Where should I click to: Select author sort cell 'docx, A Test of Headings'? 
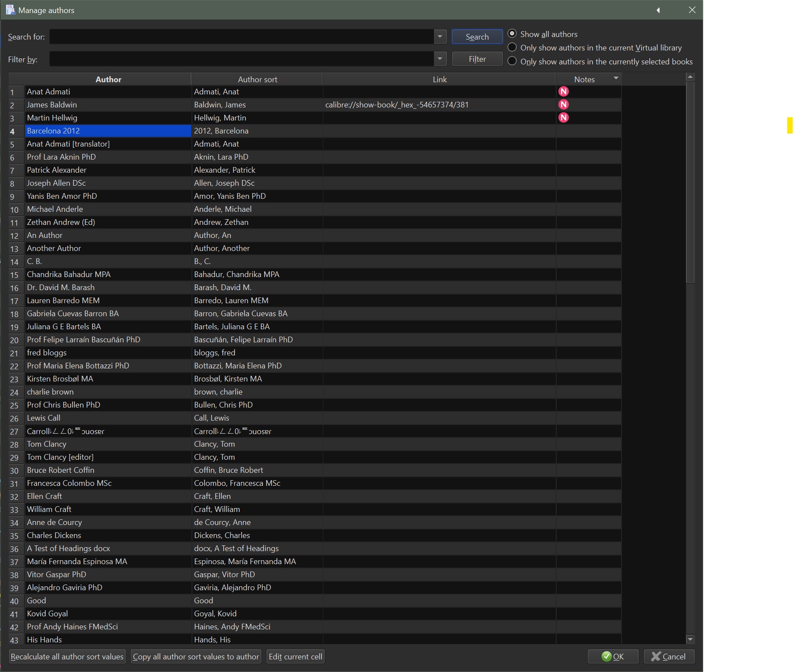257,548
